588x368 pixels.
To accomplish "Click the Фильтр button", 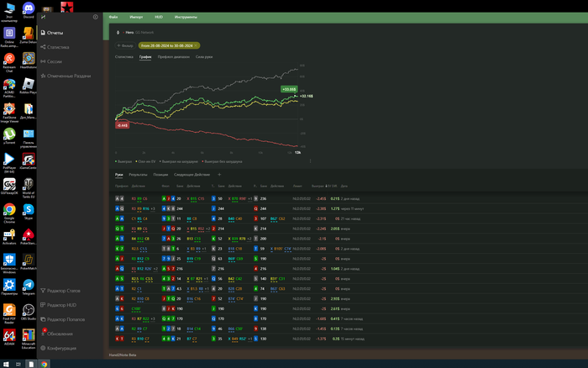I will point(124,45).
